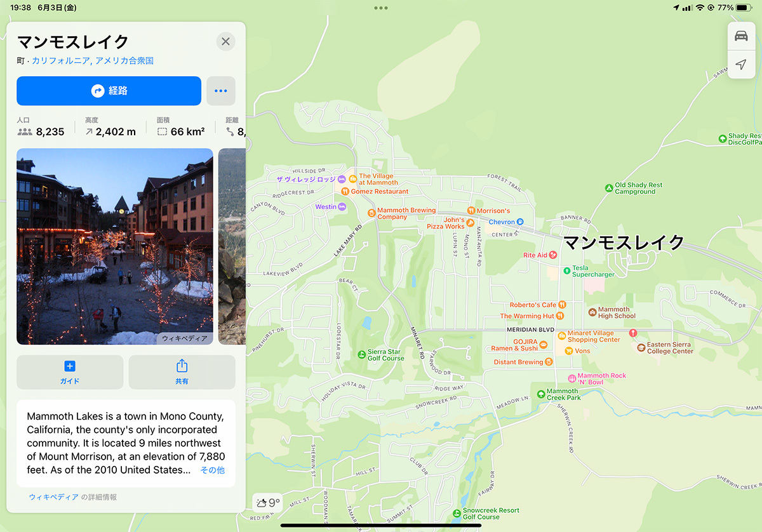Select the Vons grocery pin
The image size is (762, 532).
click(x=568, y=351)
